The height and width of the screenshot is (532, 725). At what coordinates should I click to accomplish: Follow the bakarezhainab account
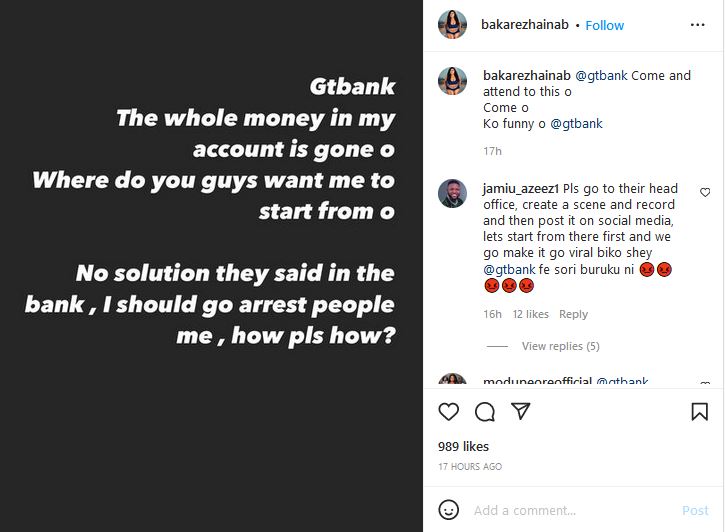pos(604,25)
